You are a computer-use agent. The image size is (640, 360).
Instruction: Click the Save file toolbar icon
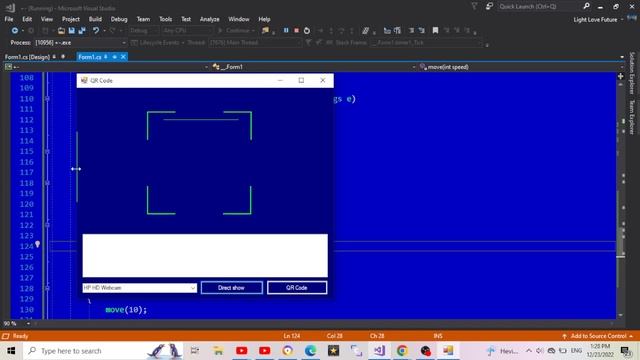tap(72, 31)
